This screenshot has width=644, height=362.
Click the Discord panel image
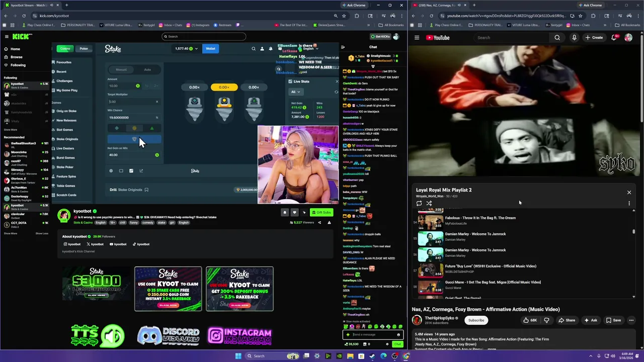click(169, 336)
